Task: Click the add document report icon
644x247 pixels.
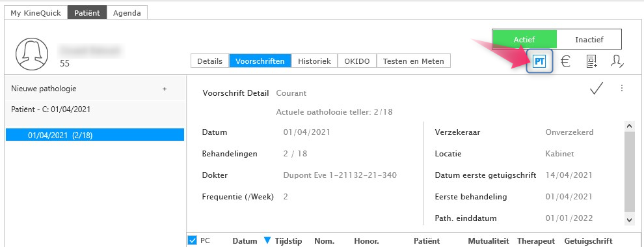Action: coord(591,62)
